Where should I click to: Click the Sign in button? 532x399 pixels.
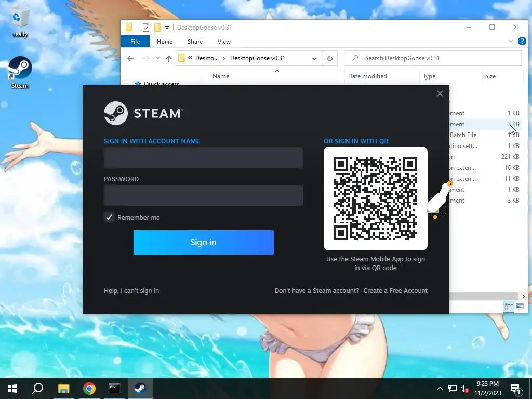click(203, 242)
